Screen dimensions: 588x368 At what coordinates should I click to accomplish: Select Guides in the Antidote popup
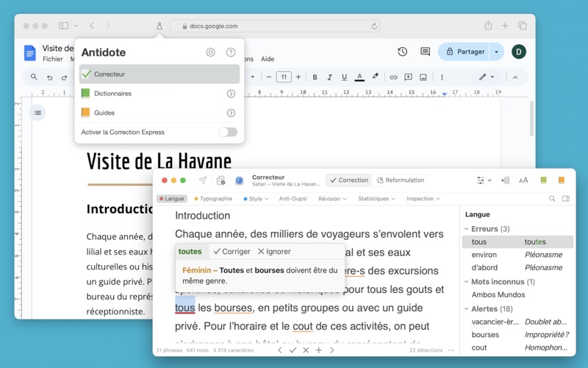159,113
